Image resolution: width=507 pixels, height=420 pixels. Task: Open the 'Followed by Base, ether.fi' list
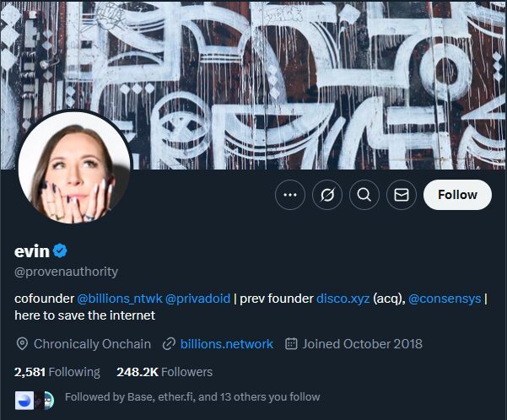[x=192, y=397]
